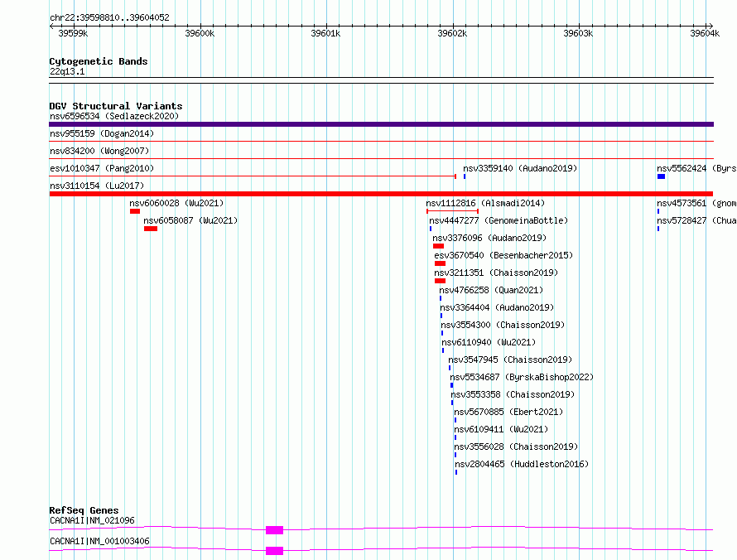Click the 39604k ruler mark
737x560 pixels.
pos(705,33)
